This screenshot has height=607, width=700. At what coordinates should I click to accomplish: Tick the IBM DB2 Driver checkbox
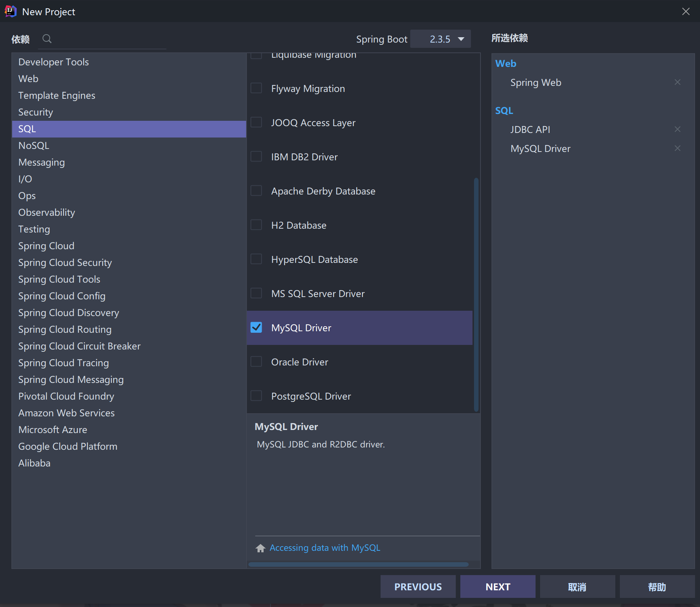tap(256, 156)
